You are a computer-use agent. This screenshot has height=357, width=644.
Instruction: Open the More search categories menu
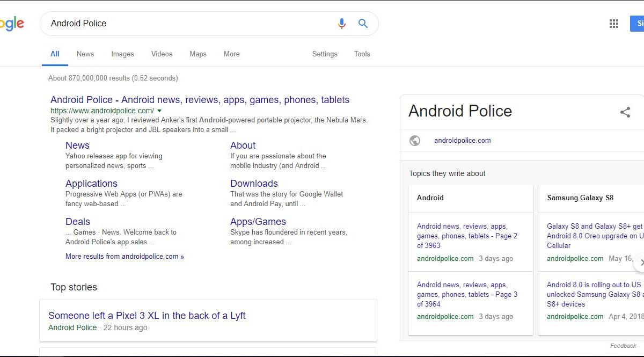click(231, 54)
